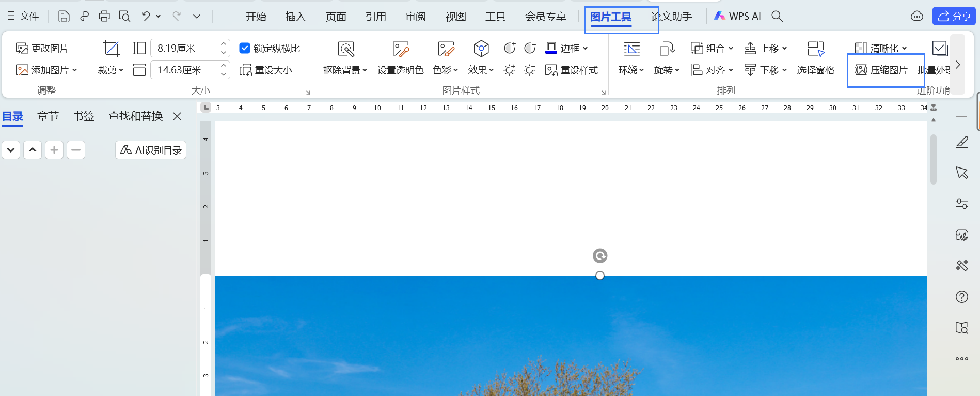This screenshot has height=396, width=980.
Task: Close the navigation pane
Action: (x=177, y=116)
